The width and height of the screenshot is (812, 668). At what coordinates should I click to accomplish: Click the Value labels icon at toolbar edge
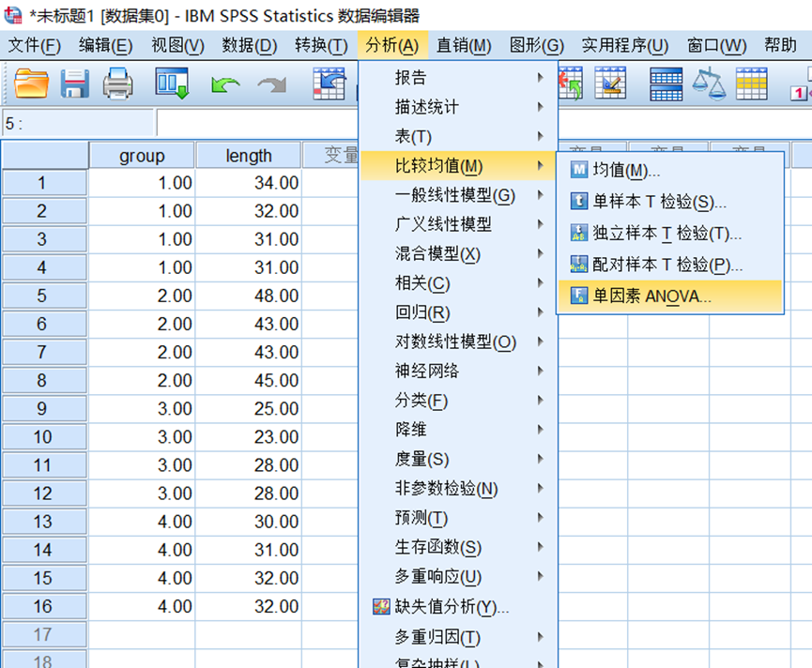coord(801,84)
